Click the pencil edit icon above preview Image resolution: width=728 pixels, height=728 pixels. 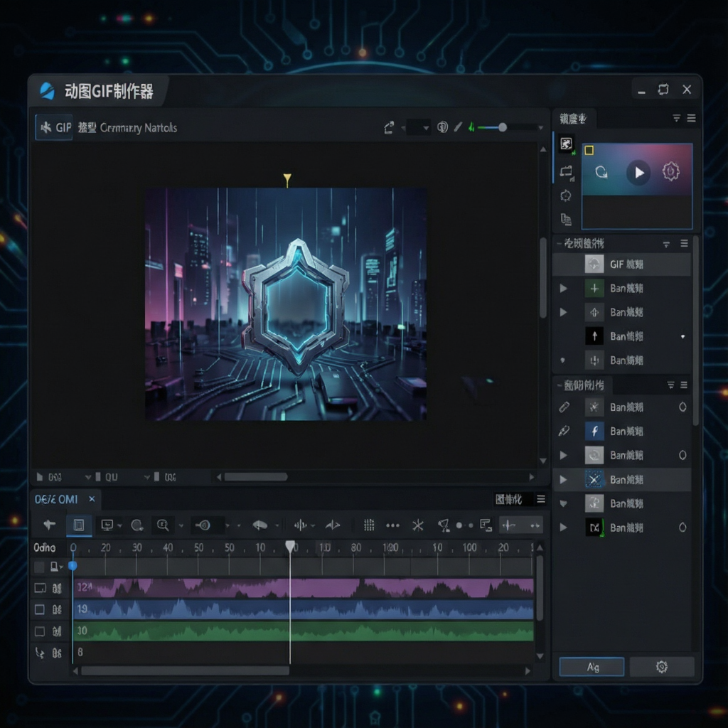pyautogui.click(x=458, y=127)
